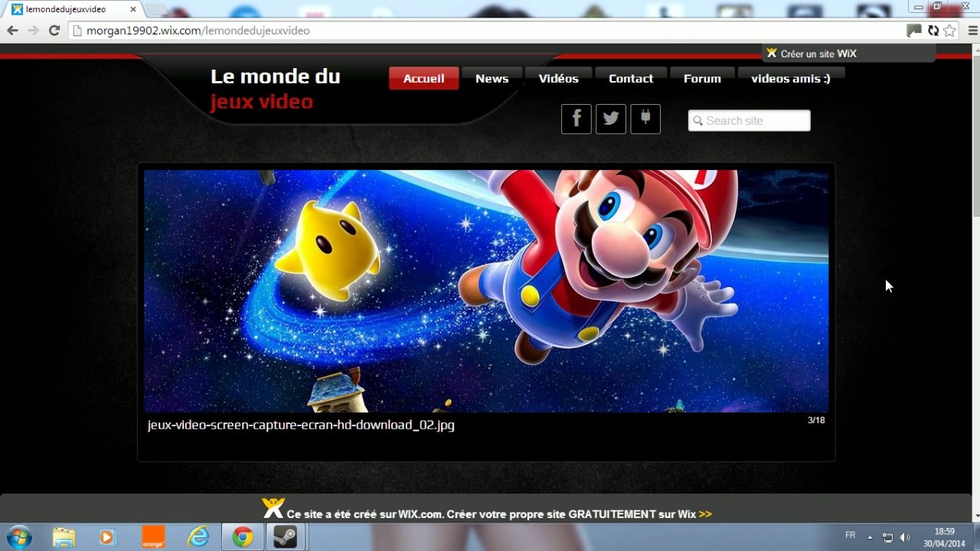Open the 'videos amis :)' page
This screenshot has width=980, height=551.
(791, 78)
